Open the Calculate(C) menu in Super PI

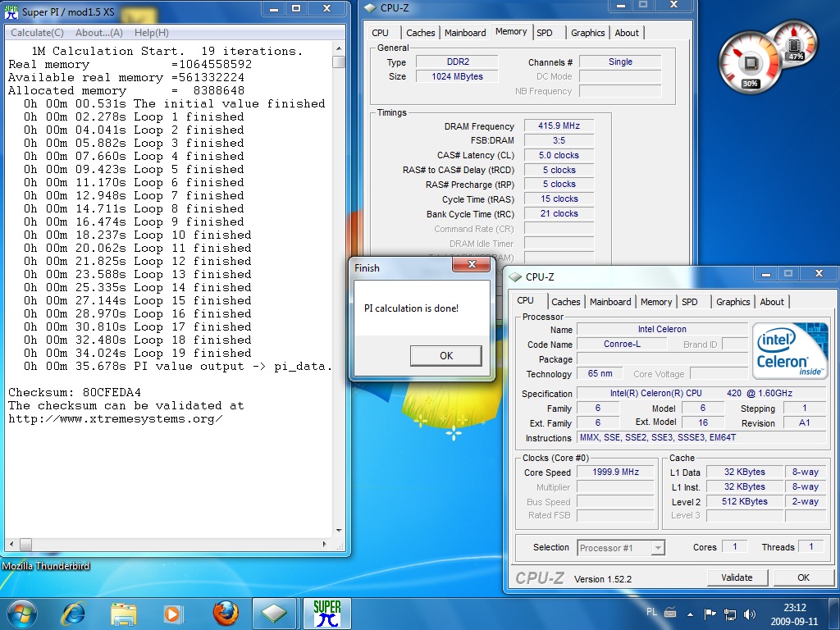click(x=37, y=33)
